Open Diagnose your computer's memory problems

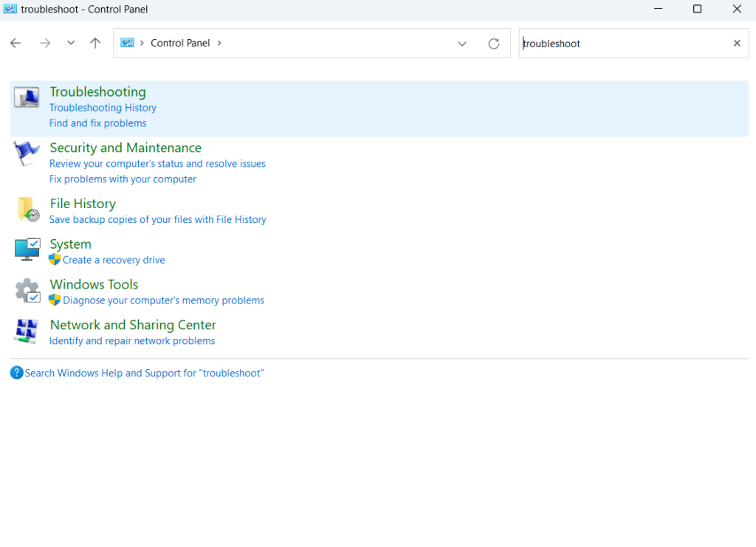[163, 300]
